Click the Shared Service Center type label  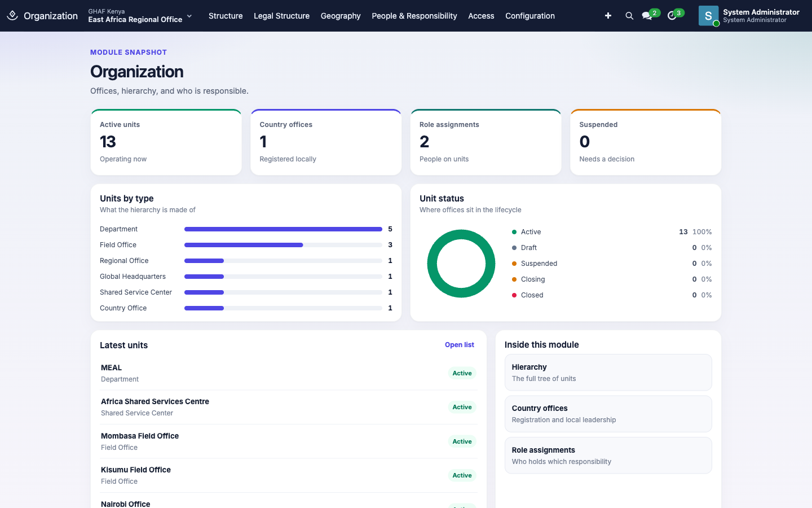[136, 292]
